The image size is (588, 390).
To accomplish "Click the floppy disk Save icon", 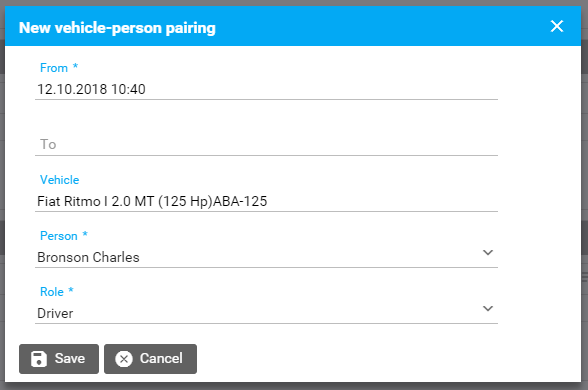I will (x=39, y=359).
